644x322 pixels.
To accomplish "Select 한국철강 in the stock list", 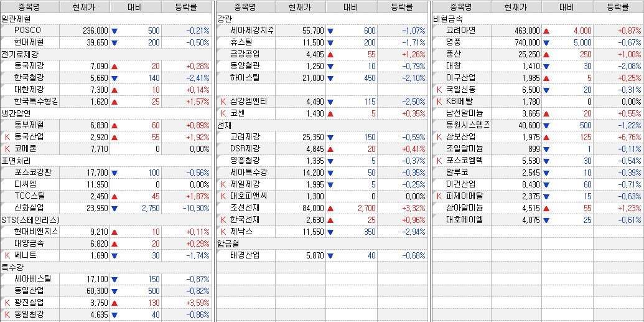I will click(29, 78).
